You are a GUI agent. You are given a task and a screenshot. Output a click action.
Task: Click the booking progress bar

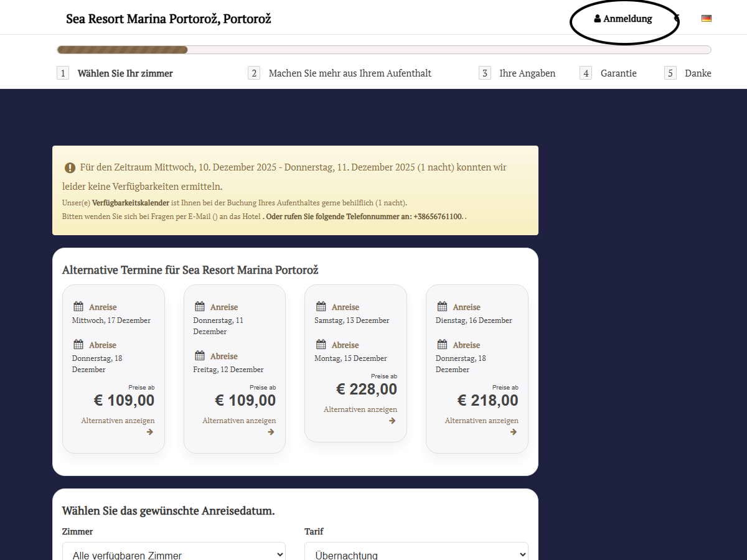(383, 50)
